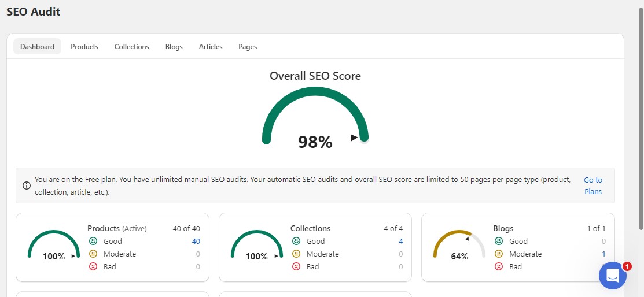Click the red notification badge on chat
This screenshot has height=297, width=644.
pos(627,266)
